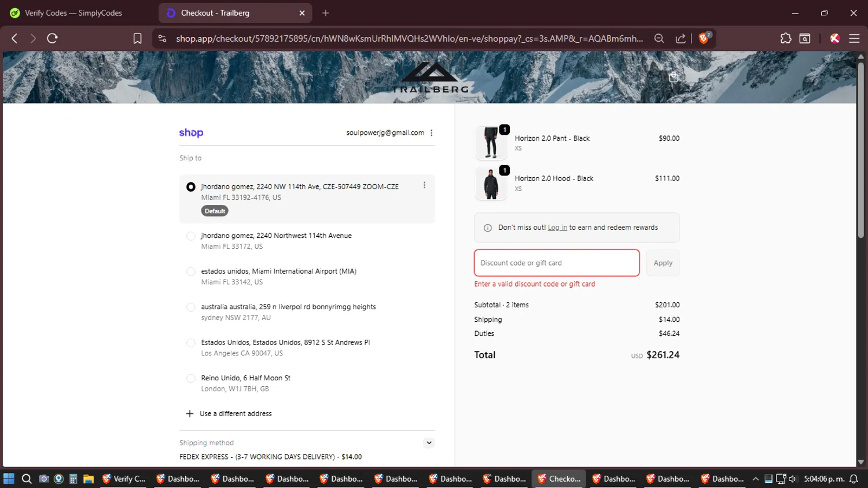Click the scrollbar down arrow

[860, 462]
